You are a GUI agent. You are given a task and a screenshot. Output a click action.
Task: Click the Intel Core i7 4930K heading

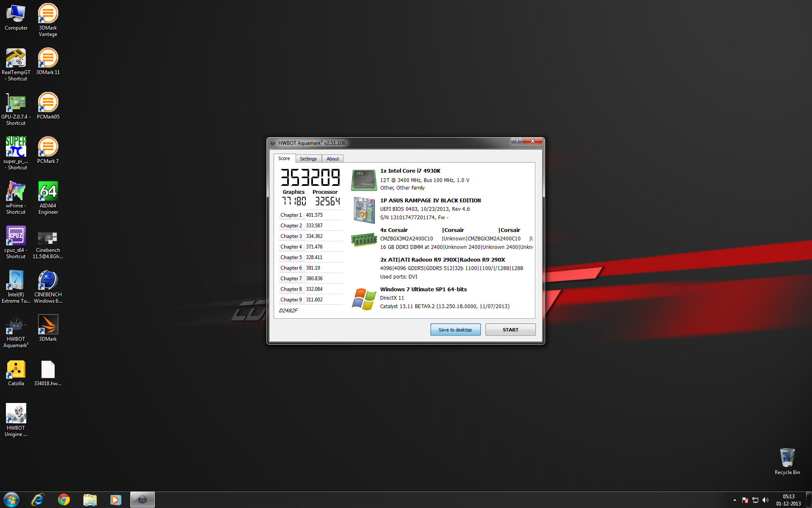pyautogui.click(x=410, y=171)
